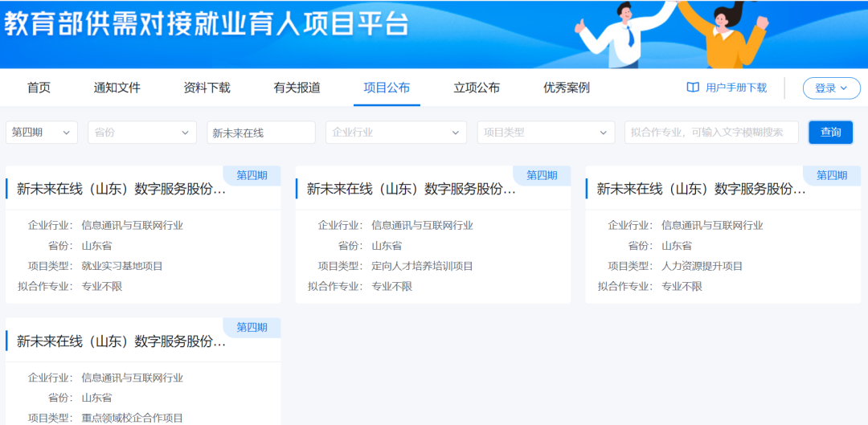Open the 项目类型 project type dropdown
Viewport: 868px width, 425px height.
coord(546,133)
